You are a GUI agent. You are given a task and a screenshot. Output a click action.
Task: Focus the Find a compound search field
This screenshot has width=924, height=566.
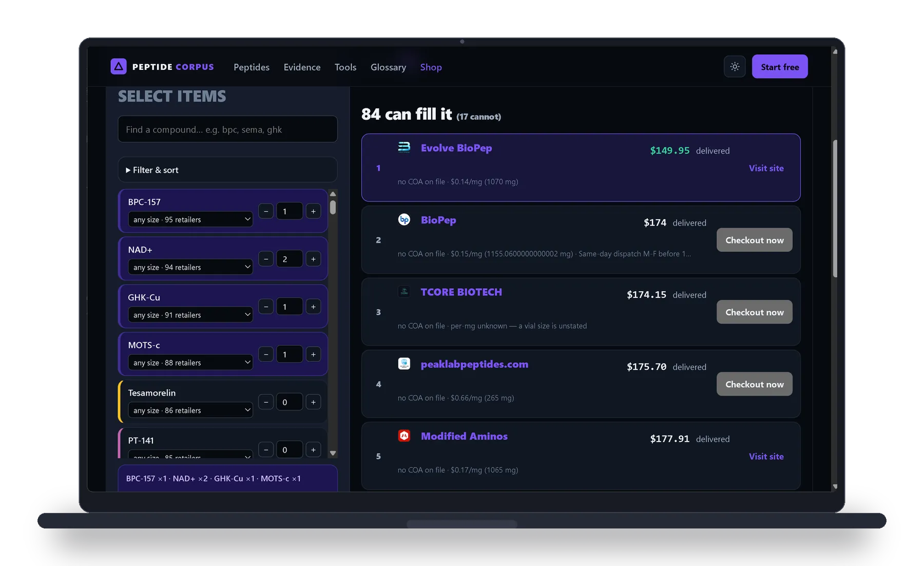(227, 129)
